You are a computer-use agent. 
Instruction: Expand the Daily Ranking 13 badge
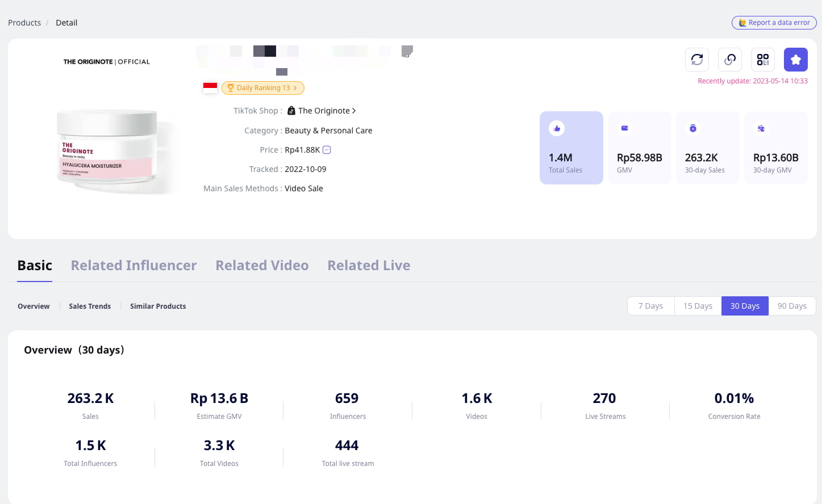click(x=263, y=88)
